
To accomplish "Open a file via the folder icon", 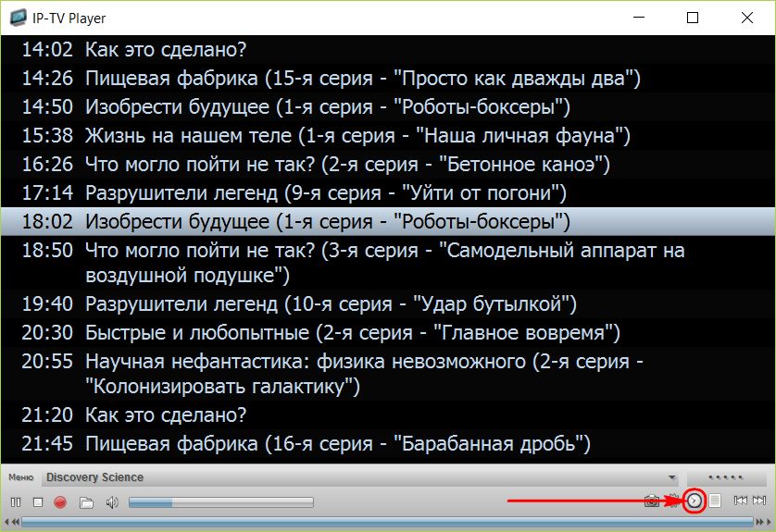I will tap(86, 502).
